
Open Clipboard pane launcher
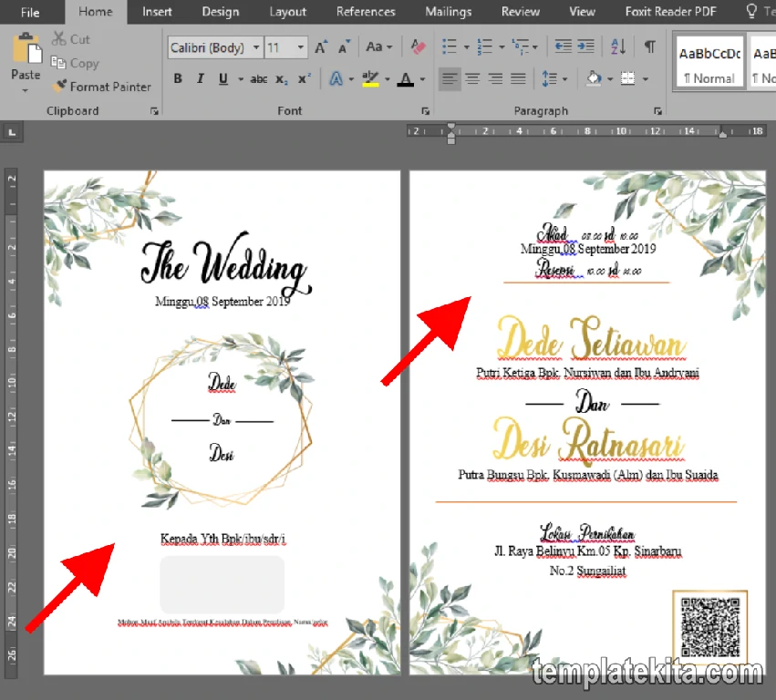pyautogui.click(x=154, y=111)
